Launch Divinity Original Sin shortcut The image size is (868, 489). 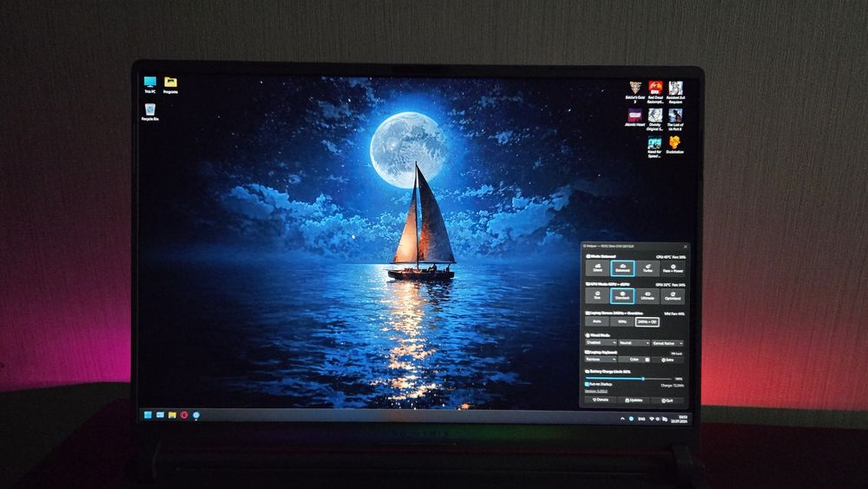654,119
